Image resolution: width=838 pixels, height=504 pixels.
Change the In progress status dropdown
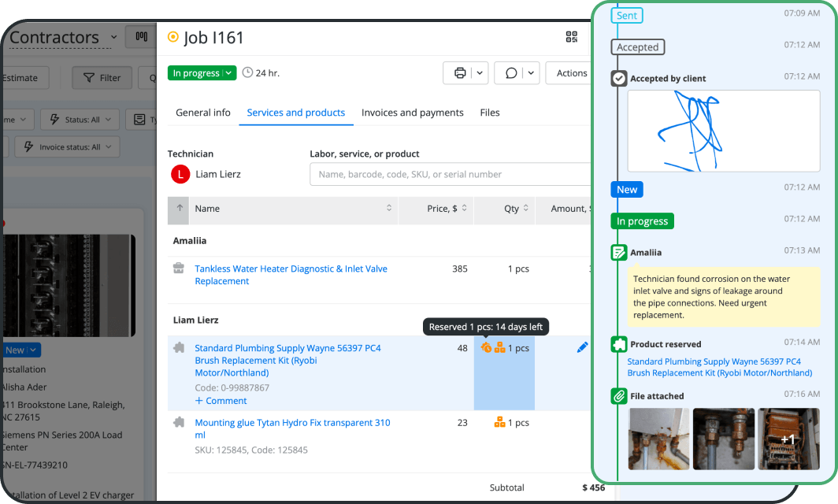(x=202, y=73)
